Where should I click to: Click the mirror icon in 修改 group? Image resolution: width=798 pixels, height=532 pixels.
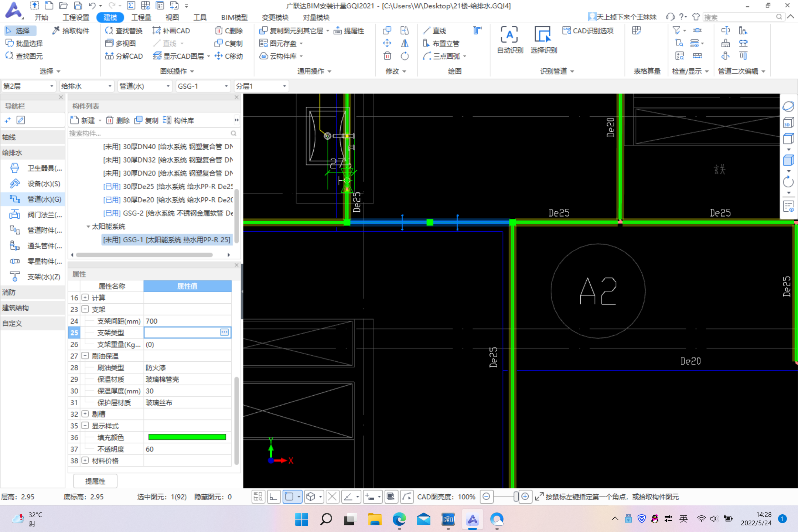[x=405, y=43]
